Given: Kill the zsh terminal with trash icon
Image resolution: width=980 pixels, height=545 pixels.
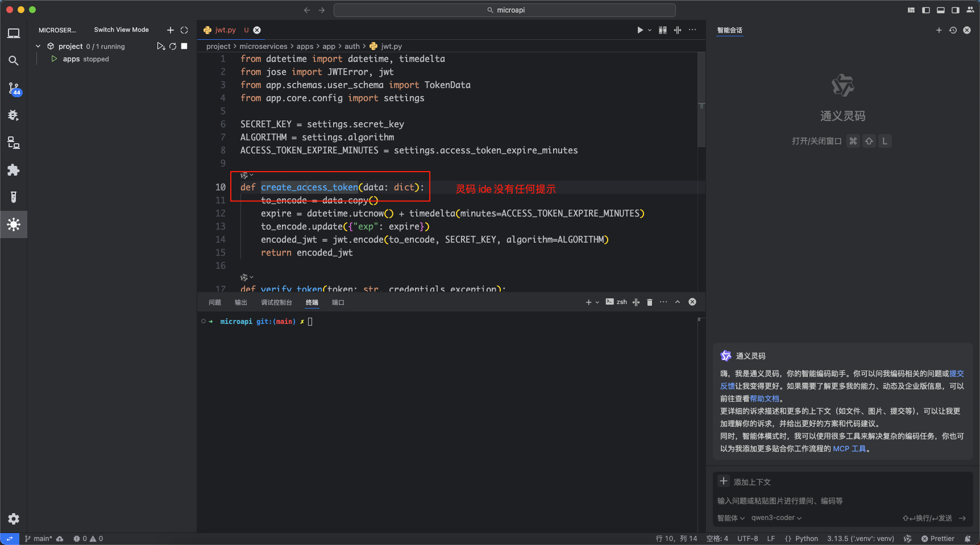Looking at the screenshot, I should pos(650,302).
